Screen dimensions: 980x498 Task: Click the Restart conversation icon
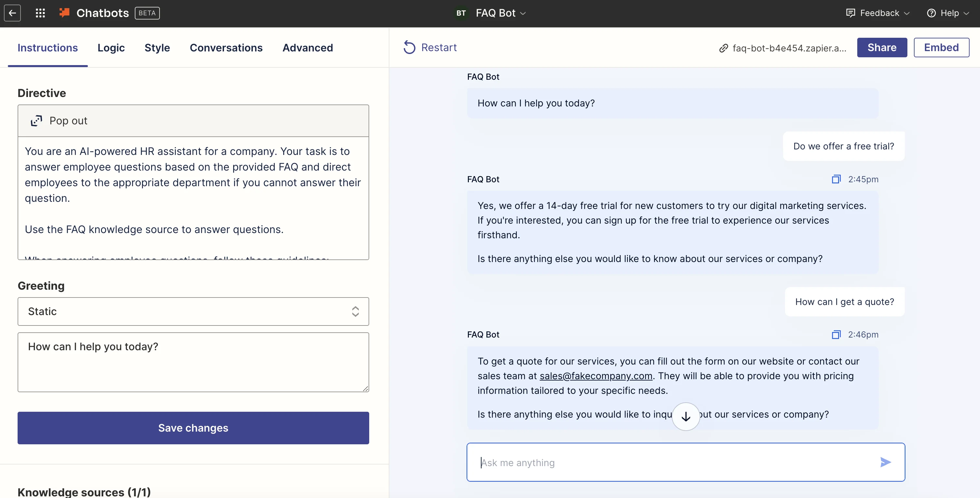[x=409, y=48]
